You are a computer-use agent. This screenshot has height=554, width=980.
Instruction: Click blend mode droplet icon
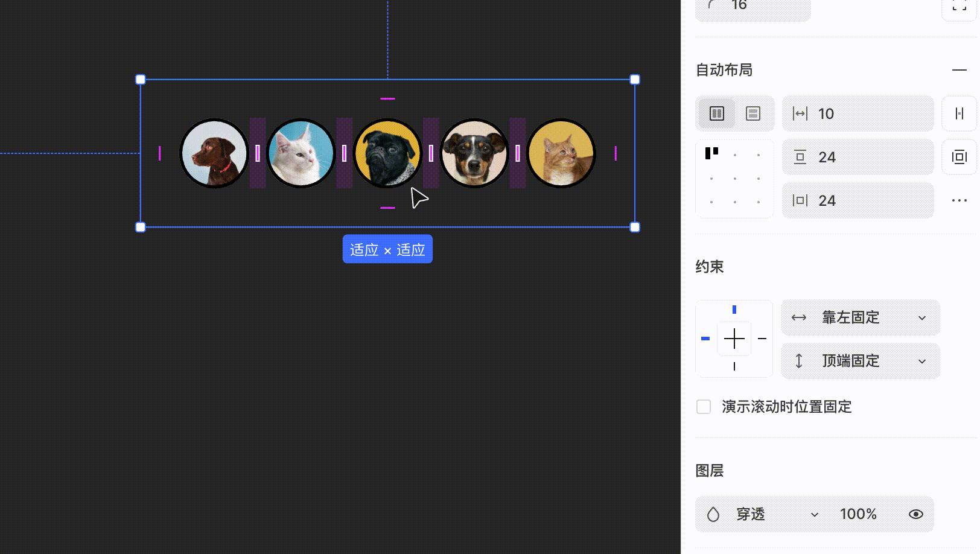tap(713, 514)
